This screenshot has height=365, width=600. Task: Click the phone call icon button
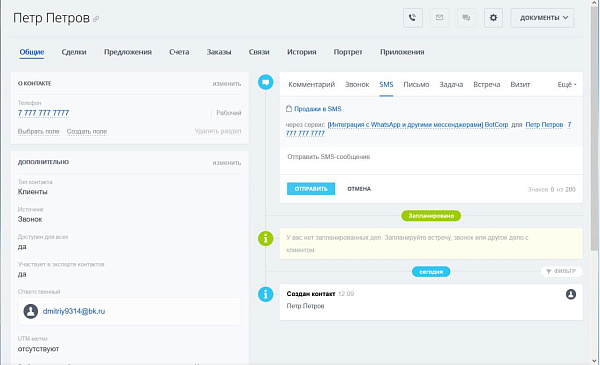(412, 18)
